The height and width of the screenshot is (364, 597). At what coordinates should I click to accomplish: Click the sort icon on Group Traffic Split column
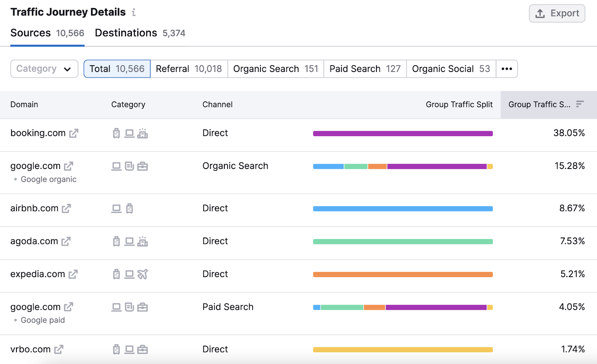579,104
